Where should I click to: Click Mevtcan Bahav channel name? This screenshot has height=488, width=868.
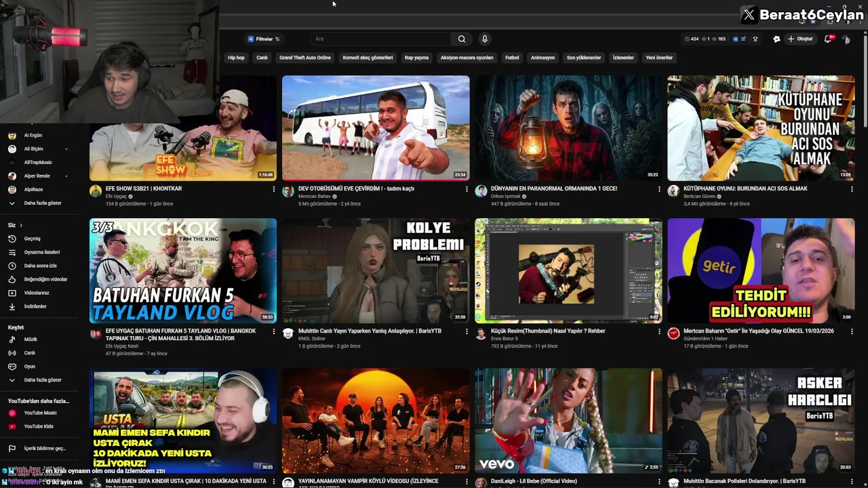(315, 197)
